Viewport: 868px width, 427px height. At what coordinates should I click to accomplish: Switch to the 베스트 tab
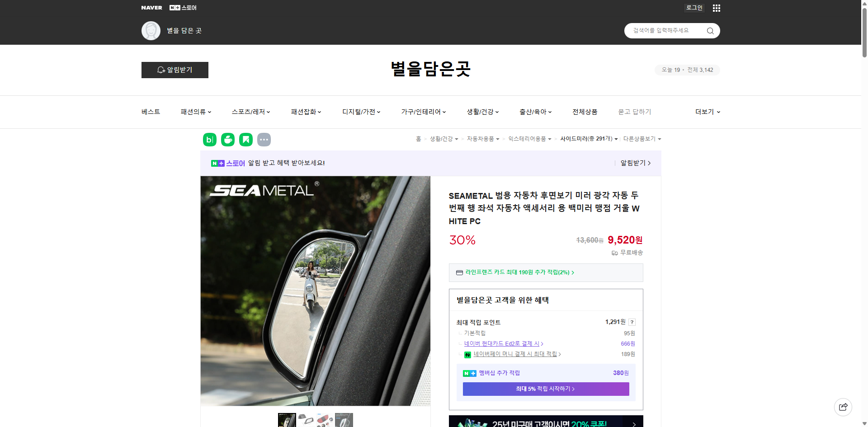pyautogui.click(x=150, y=112)
